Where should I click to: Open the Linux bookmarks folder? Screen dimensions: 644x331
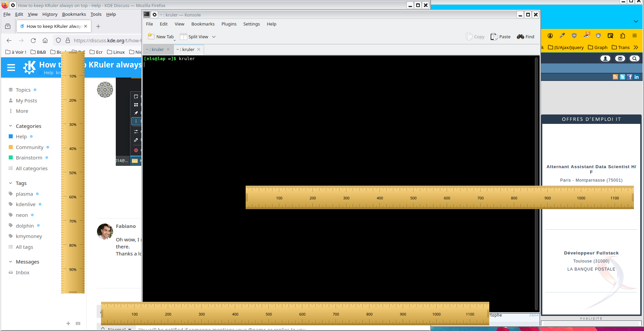[116, 52]
